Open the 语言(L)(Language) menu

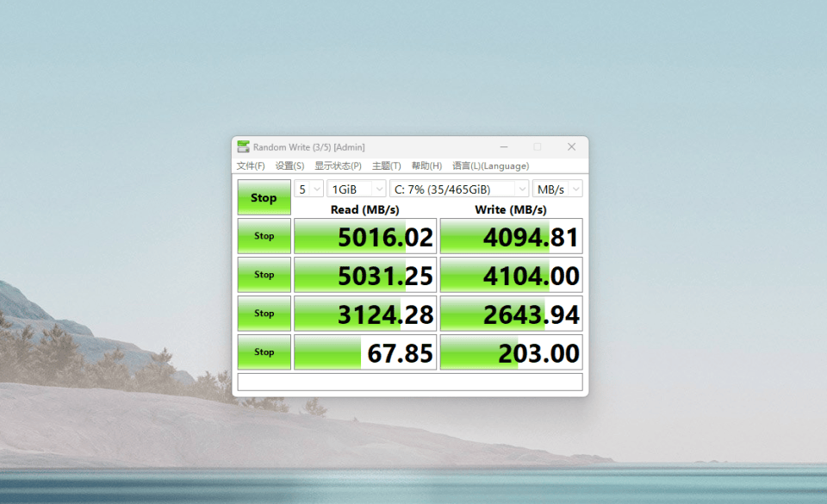click(490, 166)
